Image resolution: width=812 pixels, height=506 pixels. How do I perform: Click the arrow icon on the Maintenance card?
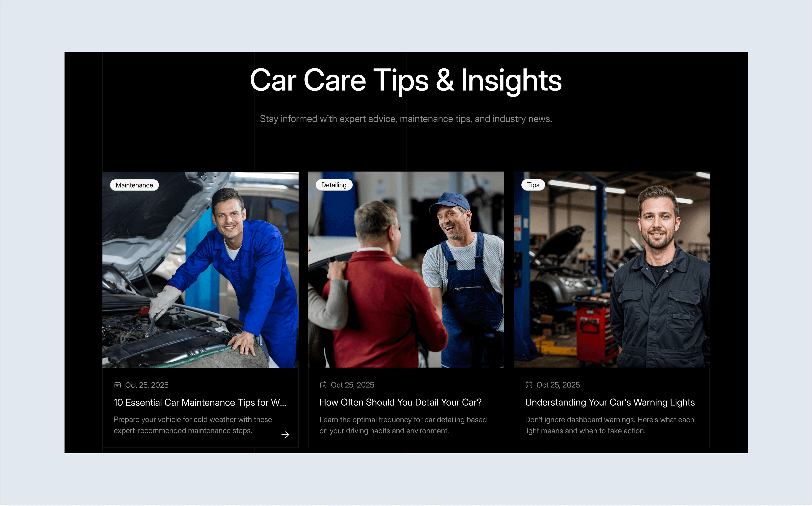click(x=285, y=434)
